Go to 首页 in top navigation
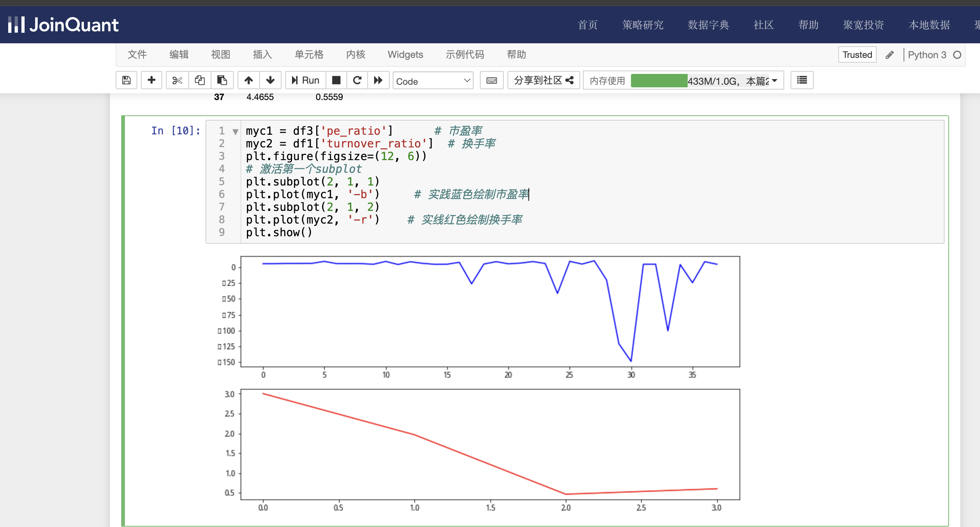The width and height of the screenshot is (980, 527). tap(587, 25)
